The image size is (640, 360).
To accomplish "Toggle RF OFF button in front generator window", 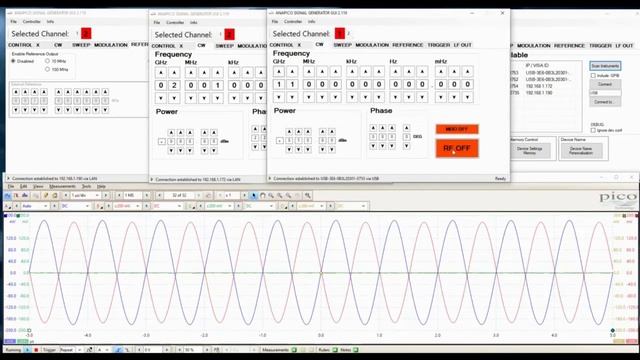I will [457, 148].
